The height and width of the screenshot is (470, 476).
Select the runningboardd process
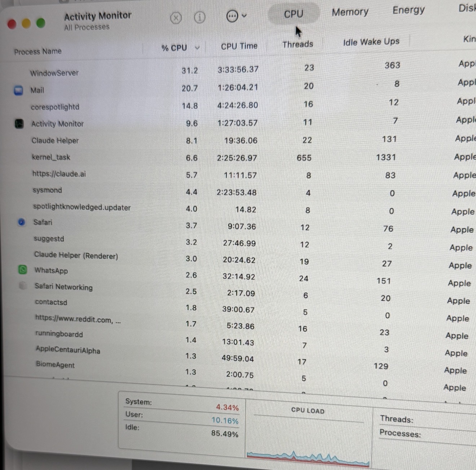point(59,334)
